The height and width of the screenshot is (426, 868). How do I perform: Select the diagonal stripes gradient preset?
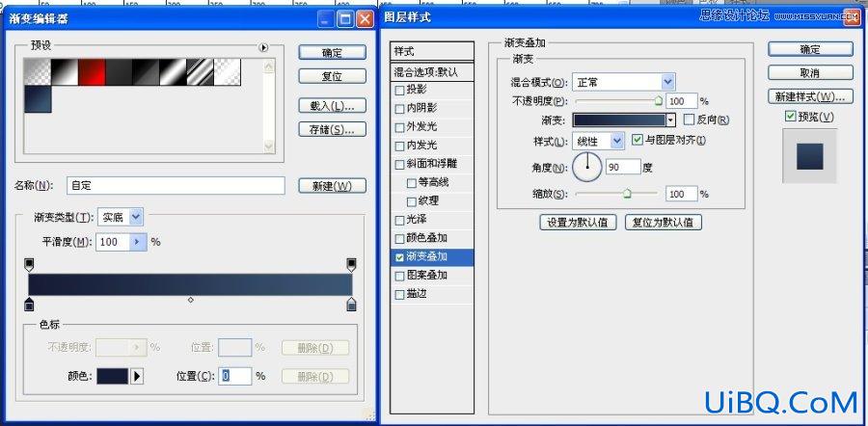click(x=201, y=72)
